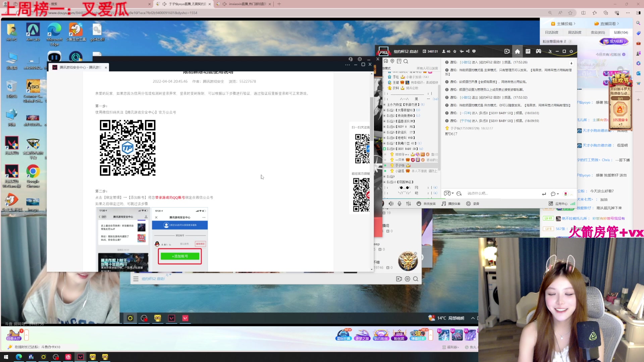Open the 弹幕狂欢 activity icon

pos(418,335)
